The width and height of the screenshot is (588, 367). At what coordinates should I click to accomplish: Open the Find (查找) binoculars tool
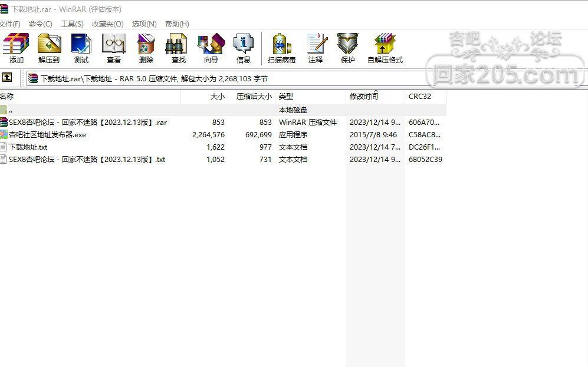click(x=176, y=44)
